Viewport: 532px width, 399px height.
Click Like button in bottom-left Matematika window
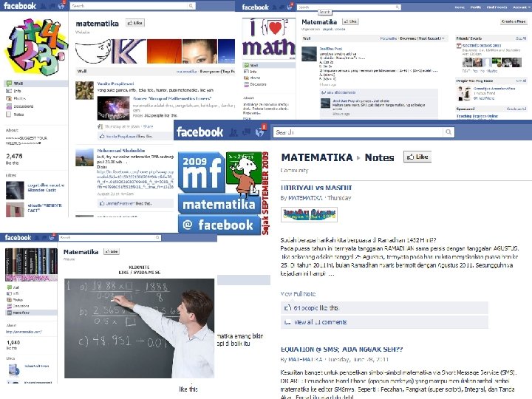coord(112,251)
